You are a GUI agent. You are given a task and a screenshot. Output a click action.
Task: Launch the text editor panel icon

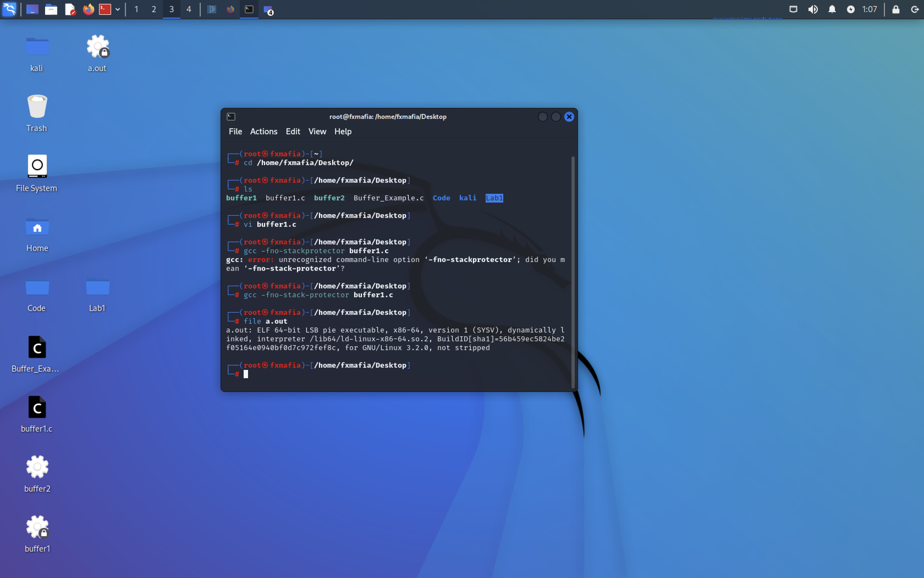tap(70, 9)
